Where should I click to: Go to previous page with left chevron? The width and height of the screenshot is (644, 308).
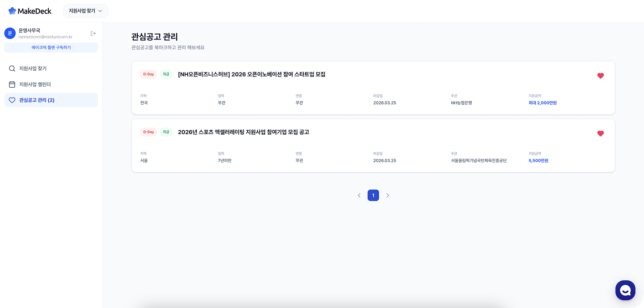point(359,195)
